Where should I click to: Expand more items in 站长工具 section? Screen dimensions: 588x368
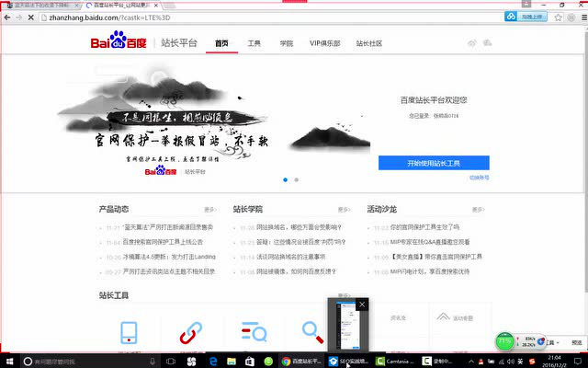(x=344, y=295)
